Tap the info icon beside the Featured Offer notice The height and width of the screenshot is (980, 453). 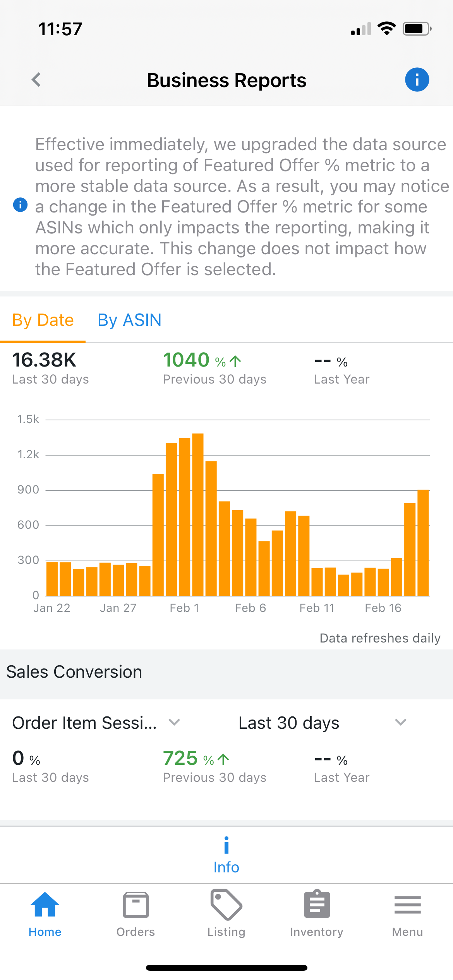[x=20, y=204]
